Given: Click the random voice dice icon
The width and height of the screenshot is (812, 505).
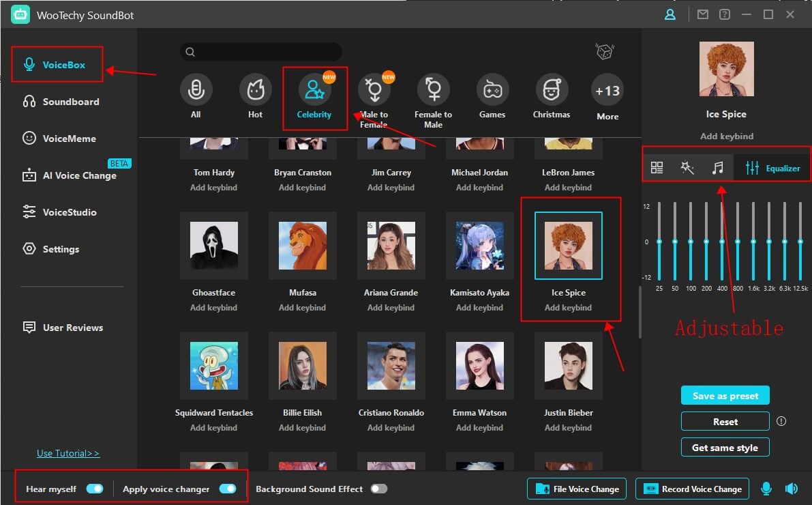Looking at the screenshot, I should (604, 51).
